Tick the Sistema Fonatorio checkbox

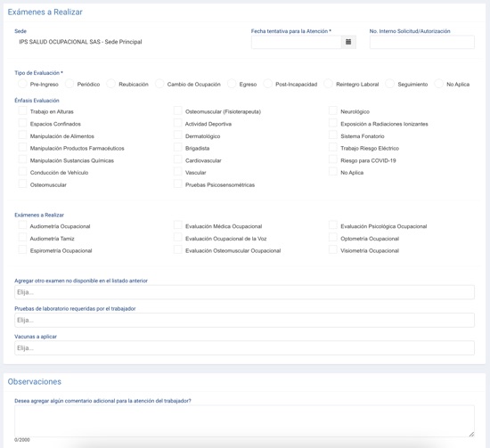pos(333,135)
